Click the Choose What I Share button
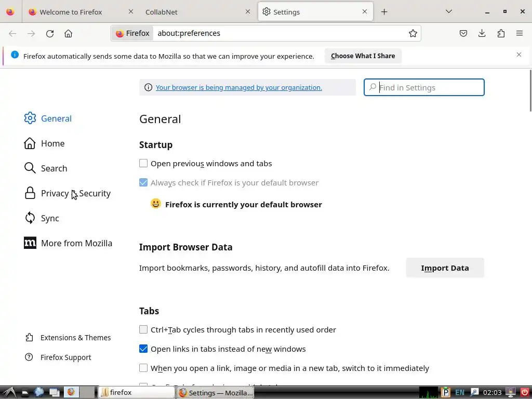Viewport: 532px width, 399px height. pos(363,56)
